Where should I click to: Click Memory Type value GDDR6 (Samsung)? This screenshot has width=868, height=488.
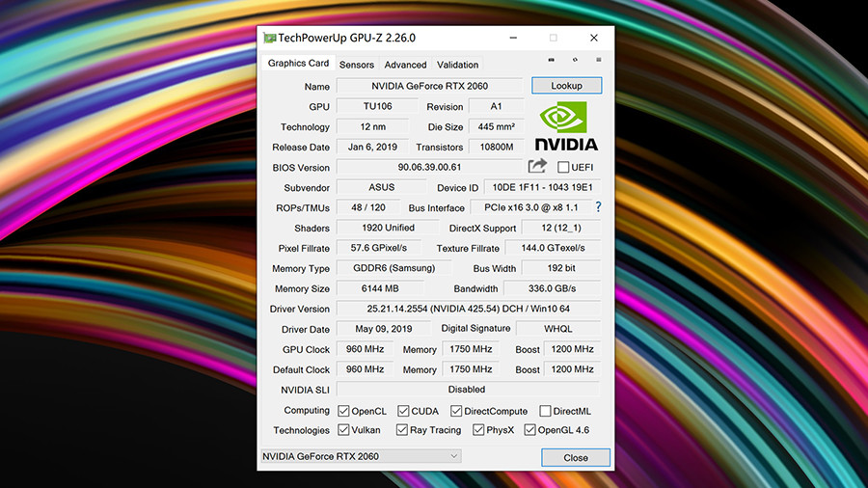(x=393, y=268)
